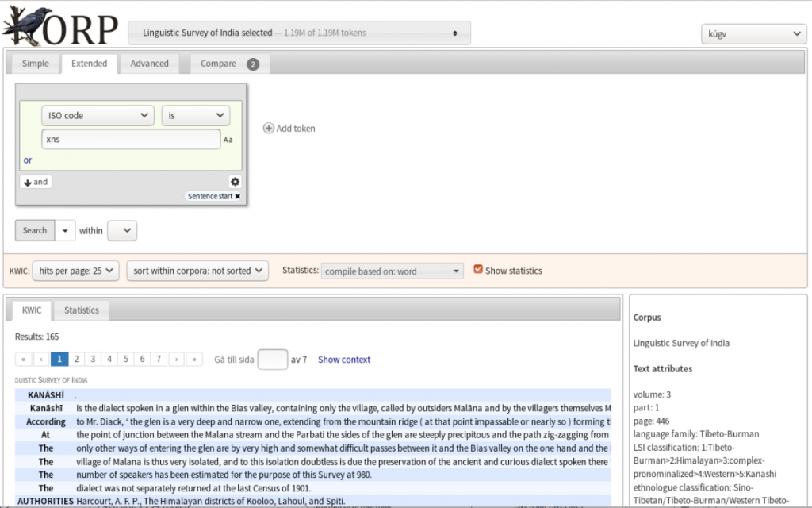812x508 pixels.
Task: Click the Show context link
Action: (344, 360)
